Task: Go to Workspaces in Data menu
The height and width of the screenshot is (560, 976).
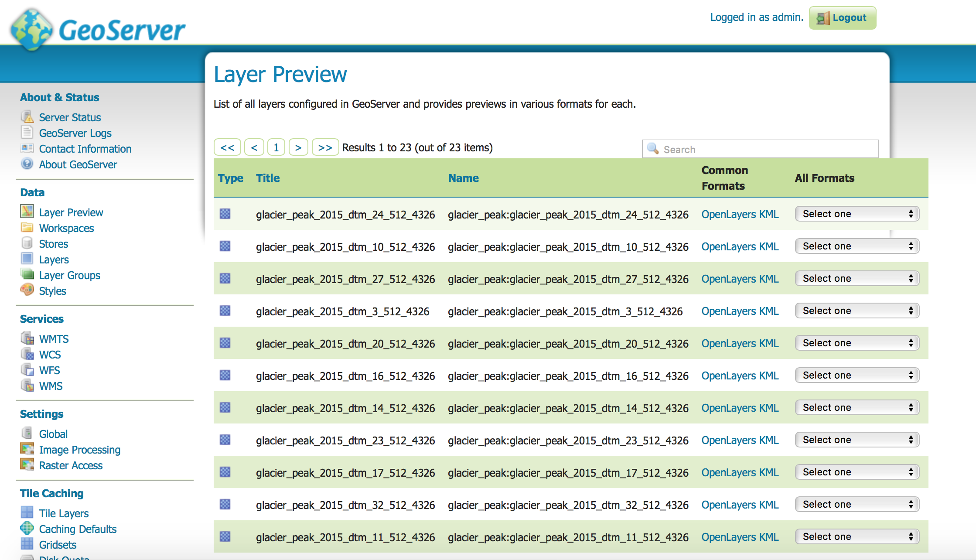Action: (x=66, y=228)
